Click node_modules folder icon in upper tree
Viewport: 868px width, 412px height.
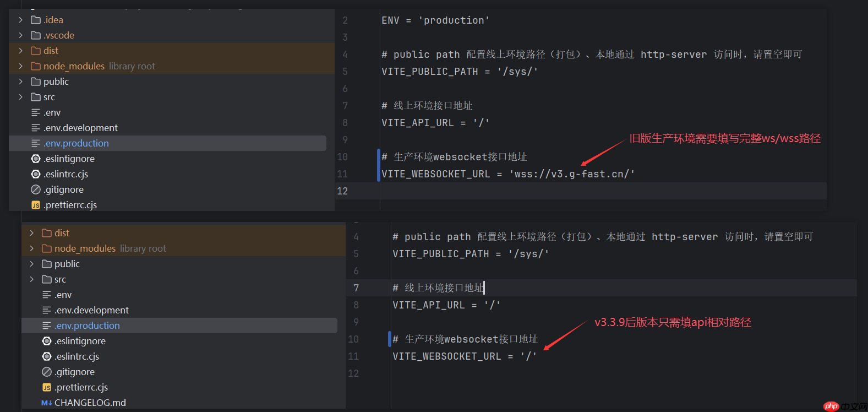36,66
